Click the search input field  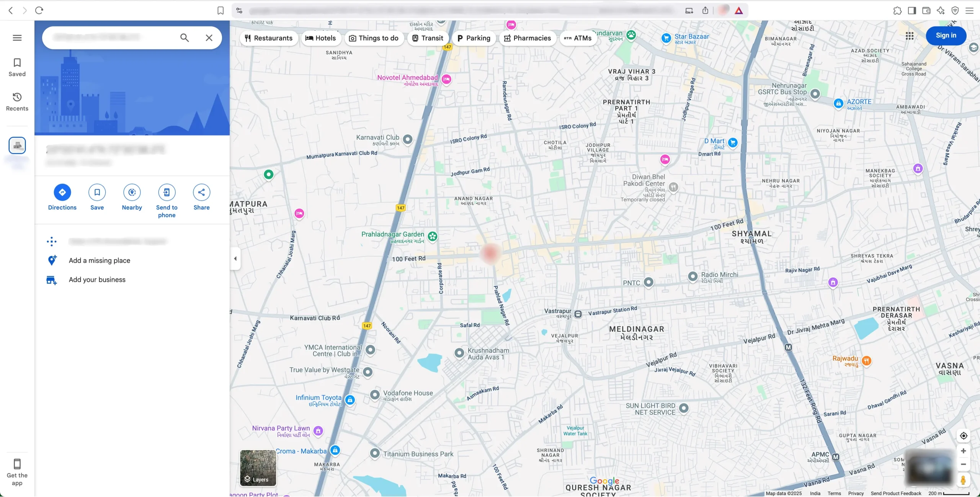111,38
